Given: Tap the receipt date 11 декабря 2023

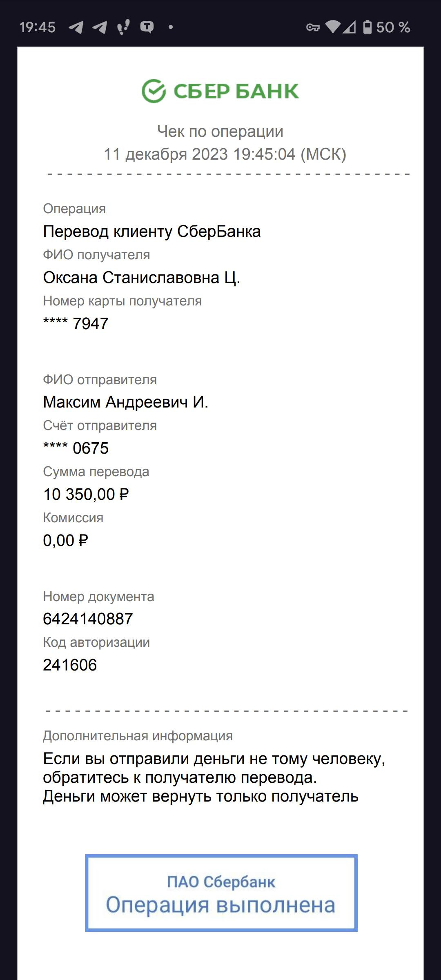Looking at the screenshot, I should click(165, 154).
